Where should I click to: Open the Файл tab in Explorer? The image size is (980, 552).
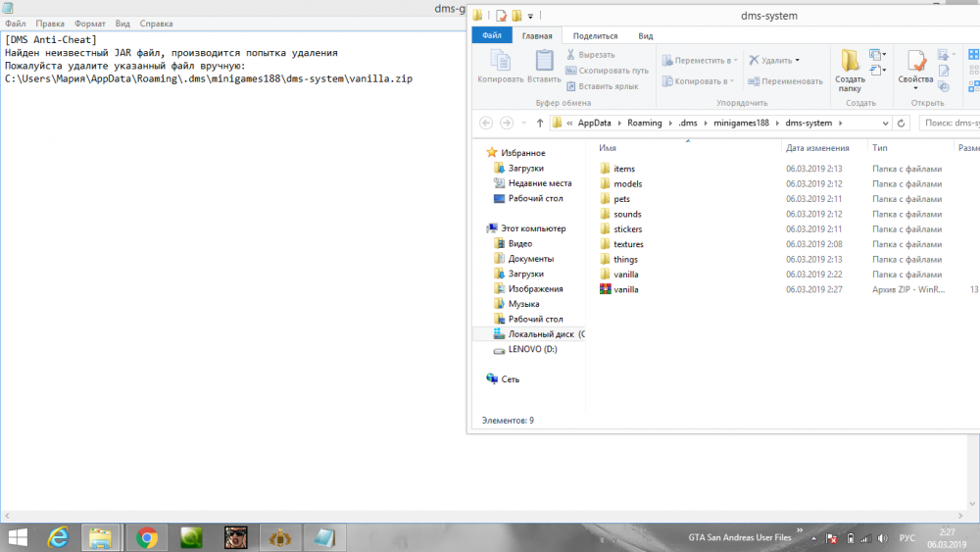(x=491, y=35)
